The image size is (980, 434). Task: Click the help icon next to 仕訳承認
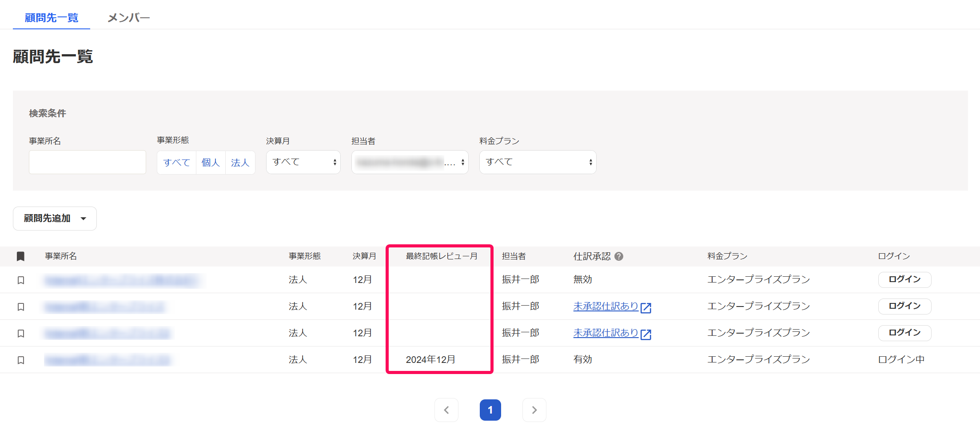pyautogui.click(x=619, y=256)
